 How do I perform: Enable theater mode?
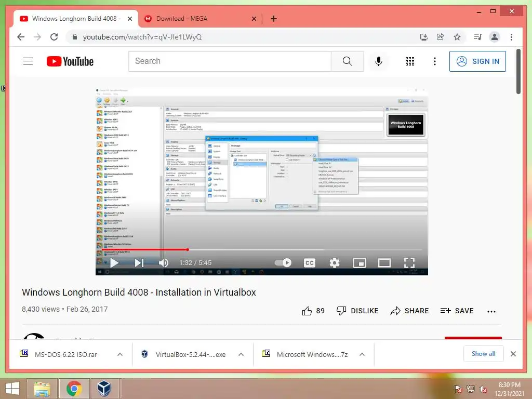pyautogui.click(x=384, y=263)
